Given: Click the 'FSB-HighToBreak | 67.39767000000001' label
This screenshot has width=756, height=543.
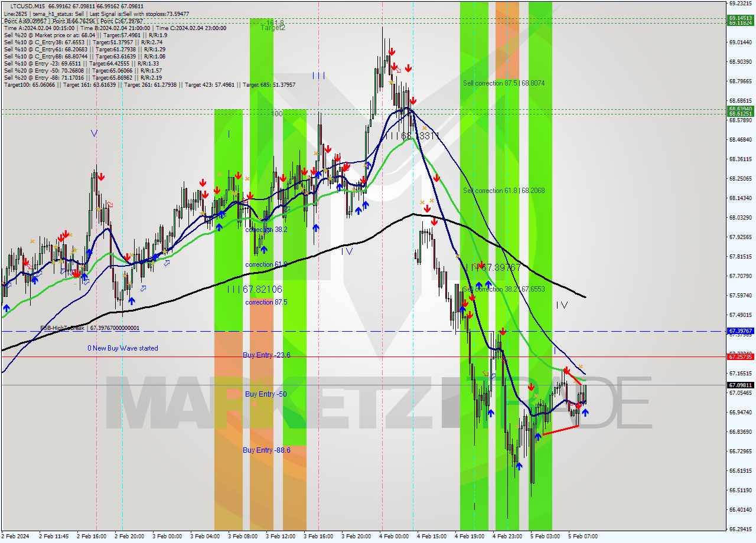Looking at the screenshot, I should coord(90,328).
